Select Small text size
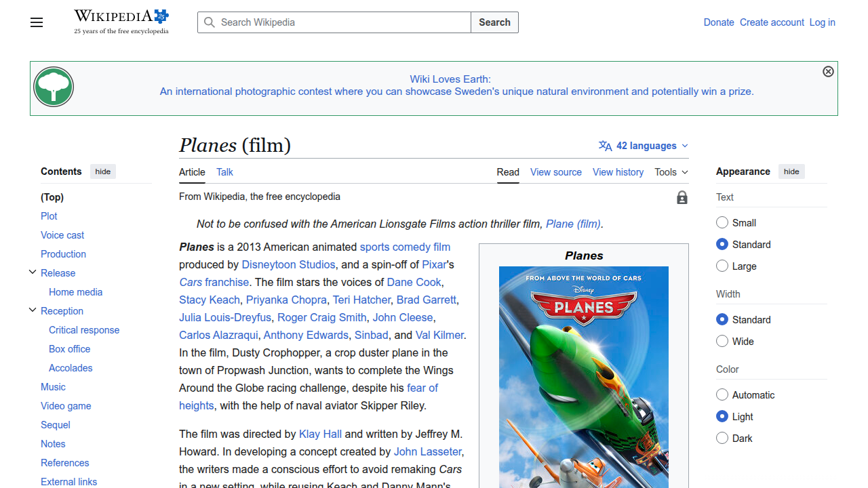This screenshot has height=488, width=868. (x=722, y=222)
